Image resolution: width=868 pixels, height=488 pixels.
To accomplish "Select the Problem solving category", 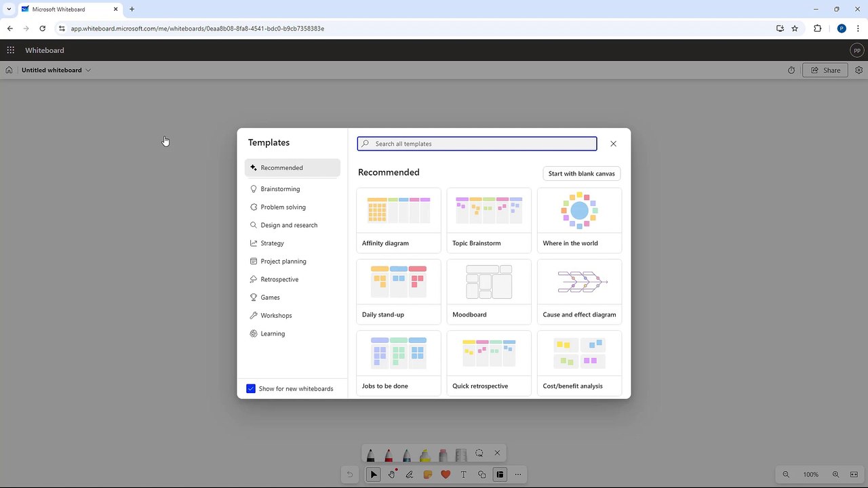I will pyautogui.click(x=292, y=207).
